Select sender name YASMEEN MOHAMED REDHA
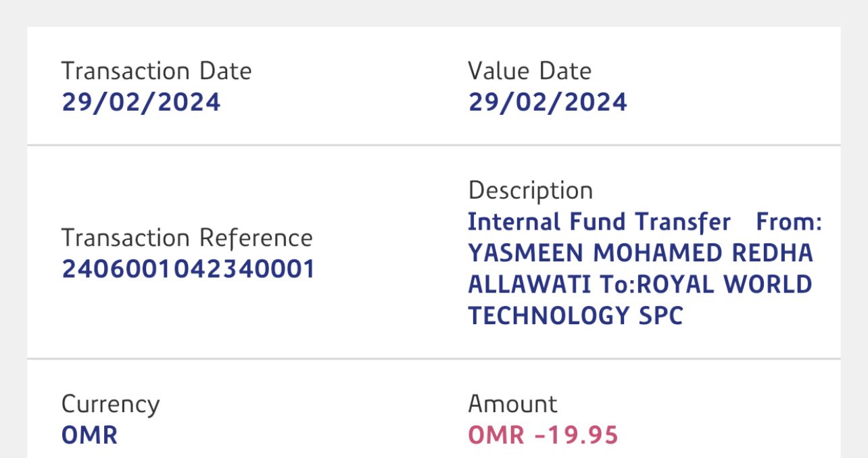Viewport: 868px width, 458px height. click(640, 253)
